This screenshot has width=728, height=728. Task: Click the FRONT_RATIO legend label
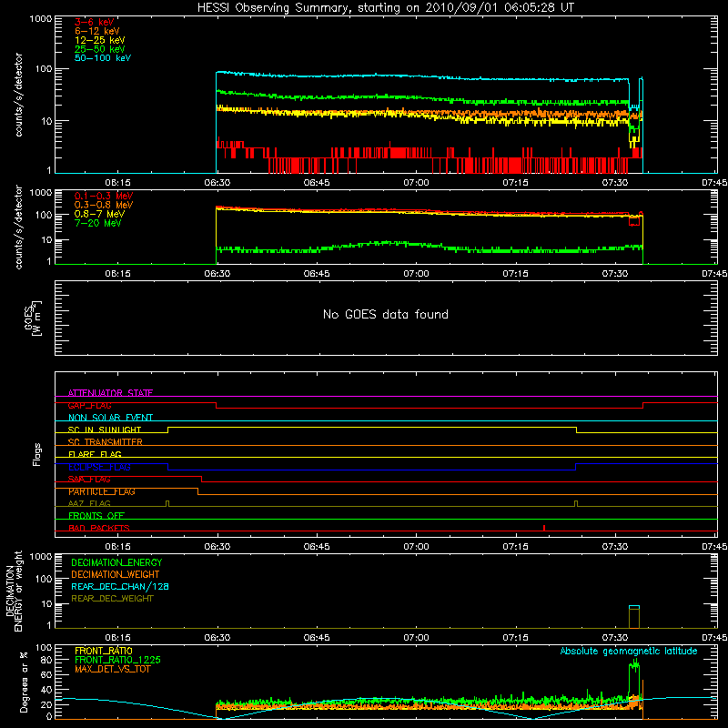[104, 651]
